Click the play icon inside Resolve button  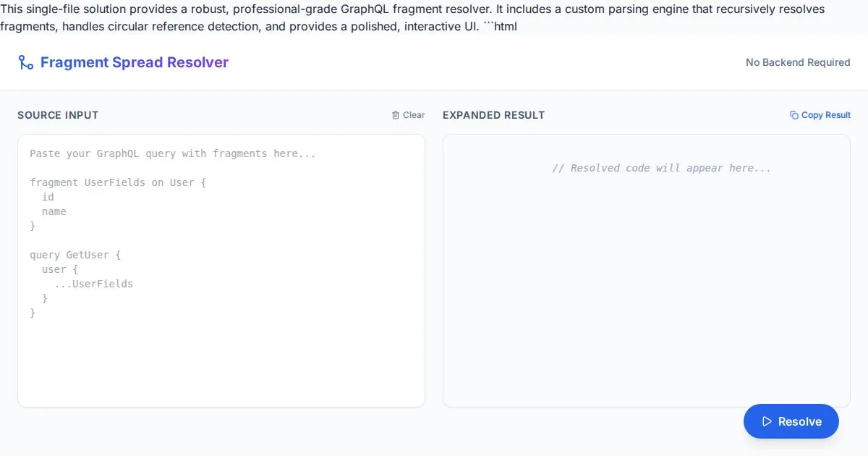pyautogui.click(x=767, y=421)
